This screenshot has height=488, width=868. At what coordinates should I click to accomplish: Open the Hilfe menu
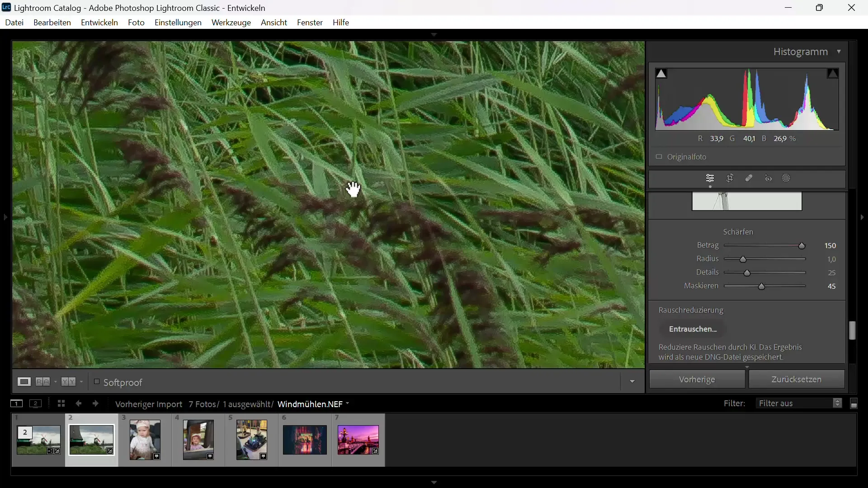341,23
